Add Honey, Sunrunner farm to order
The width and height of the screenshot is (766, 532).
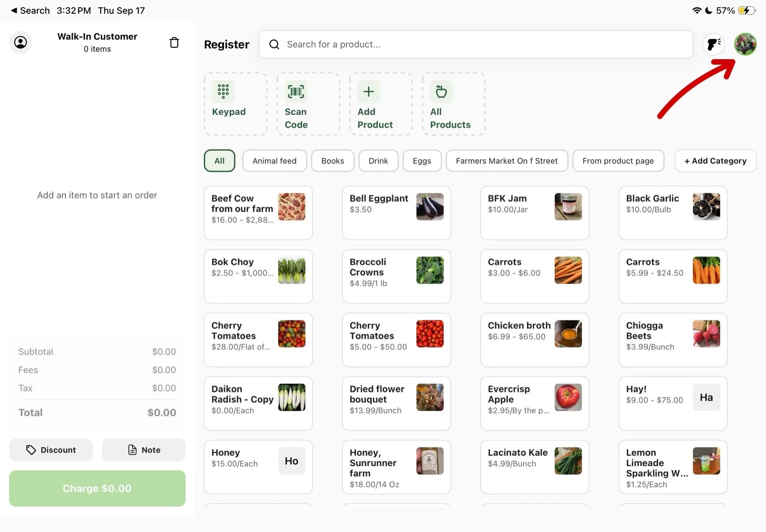point(396,467)
